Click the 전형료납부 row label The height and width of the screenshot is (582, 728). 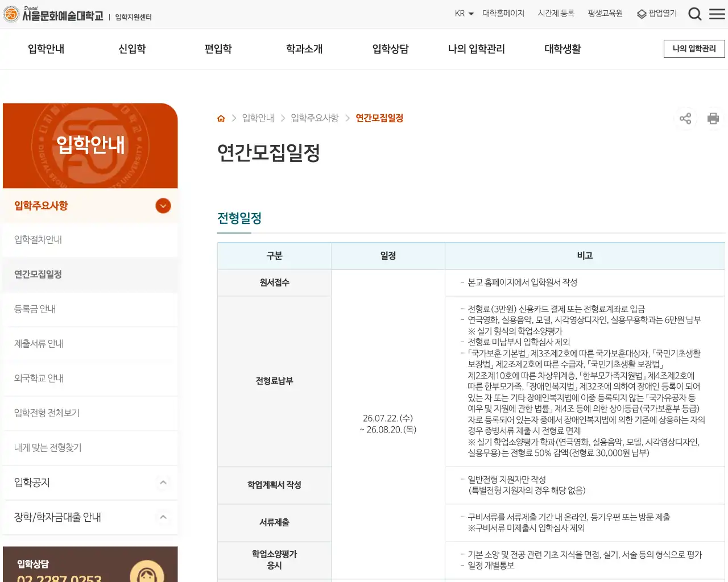(x=275, y=381)
